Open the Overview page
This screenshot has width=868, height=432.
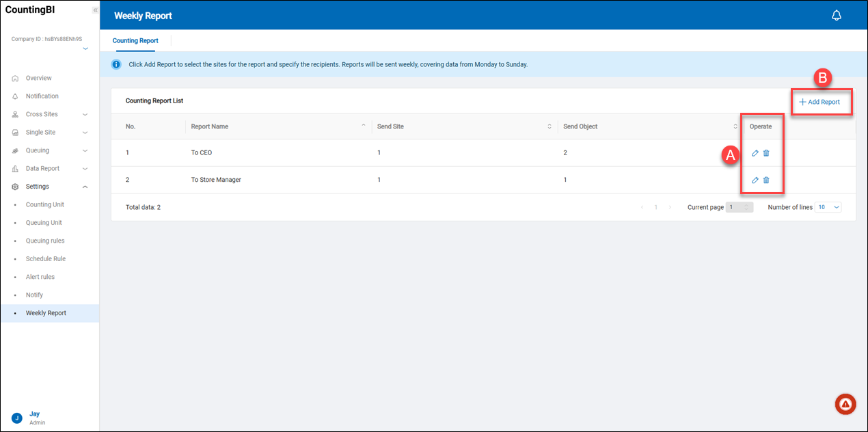[x=38, y=78]
